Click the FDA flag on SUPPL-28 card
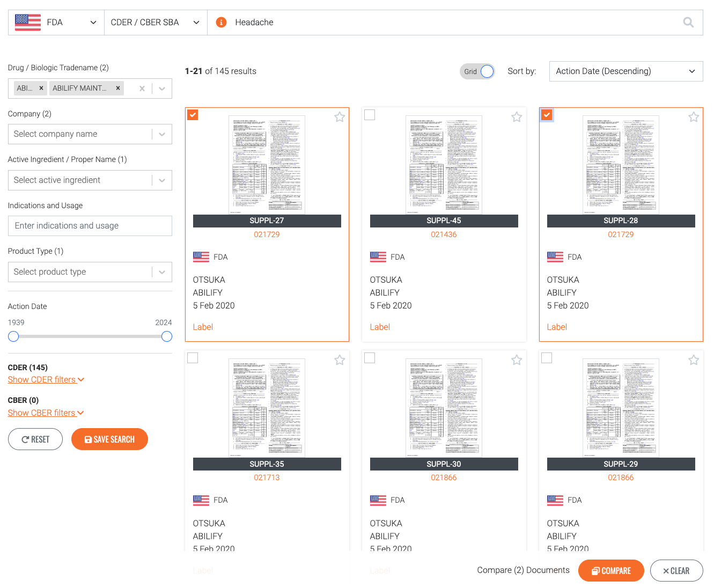Image resolution: width=714 pixels, height=588 pixels. click(x=555, y=257)
